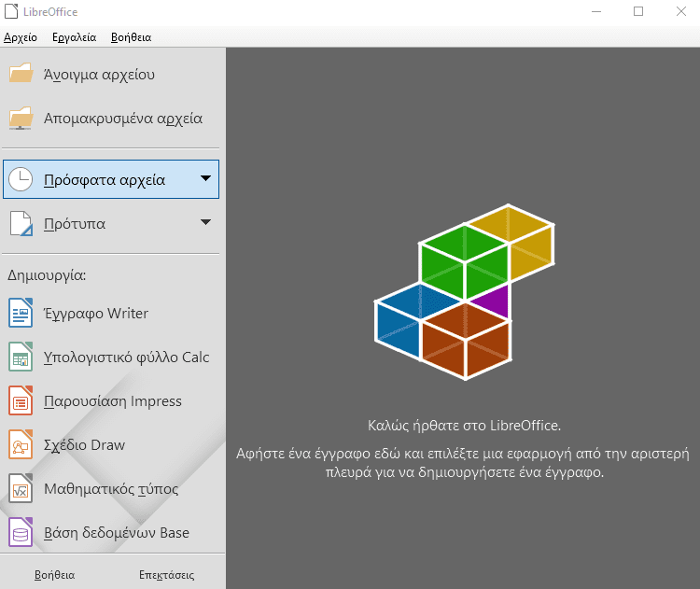Image resolution: width=700 pixels, height=589 pixels.
Task: Create Μαθηματικός τύπος formula
Action: (111, 488)
